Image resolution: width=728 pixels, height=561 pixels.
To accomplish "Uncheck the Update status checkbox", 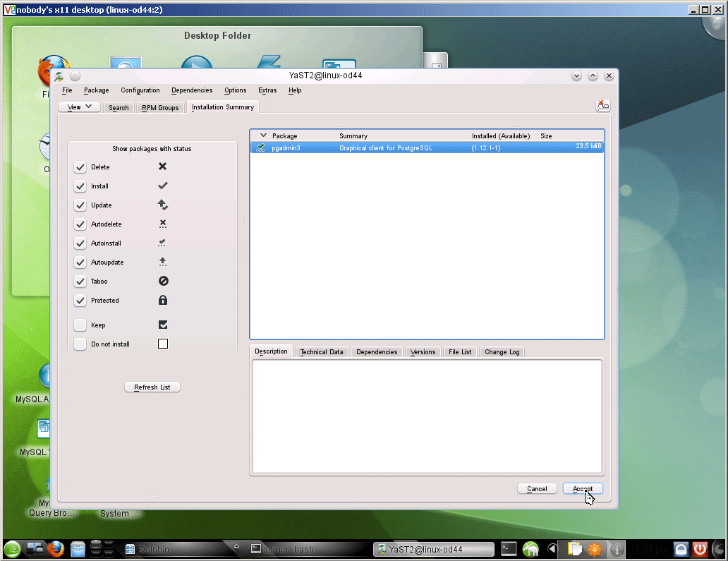I will pos(80,205).
